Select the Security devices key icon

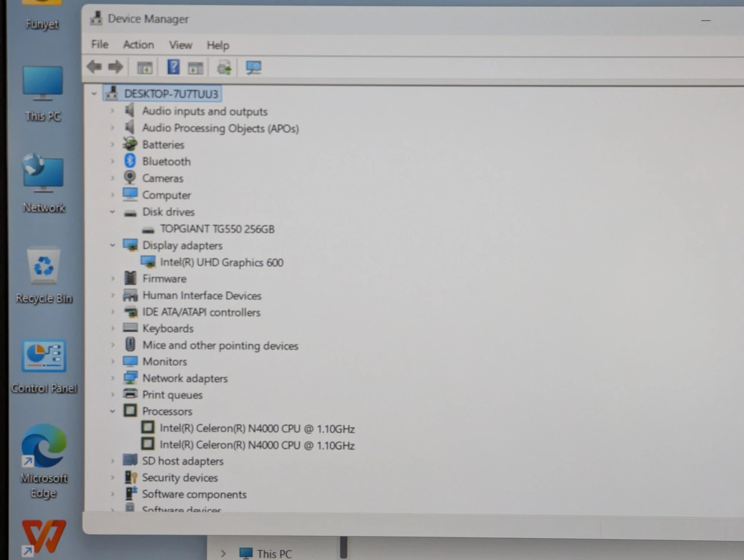coord(131,477)
